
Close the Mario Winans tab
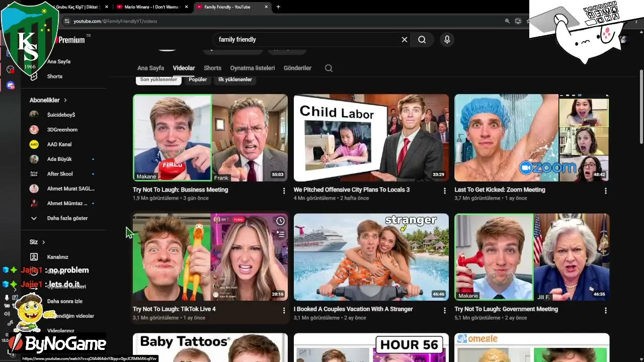[x=186, y=7]
